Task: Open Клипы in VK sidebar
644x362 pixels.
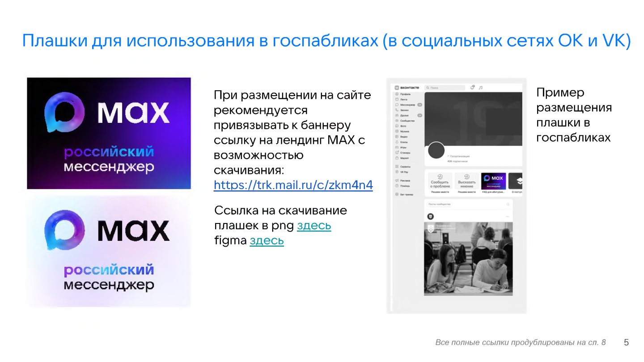Action: [x=402, y=142]
